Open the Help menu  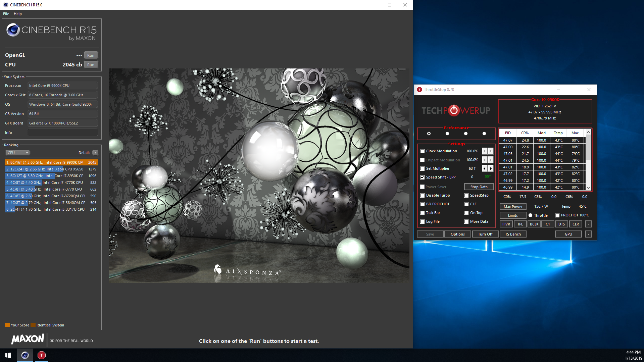[18, 14]
